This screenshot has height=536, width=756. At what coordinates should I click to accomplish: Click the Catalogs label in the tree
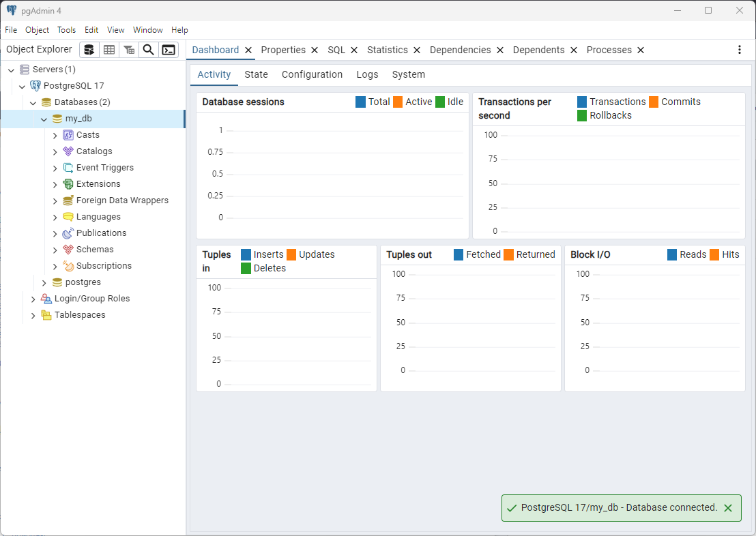coord(94,151)
